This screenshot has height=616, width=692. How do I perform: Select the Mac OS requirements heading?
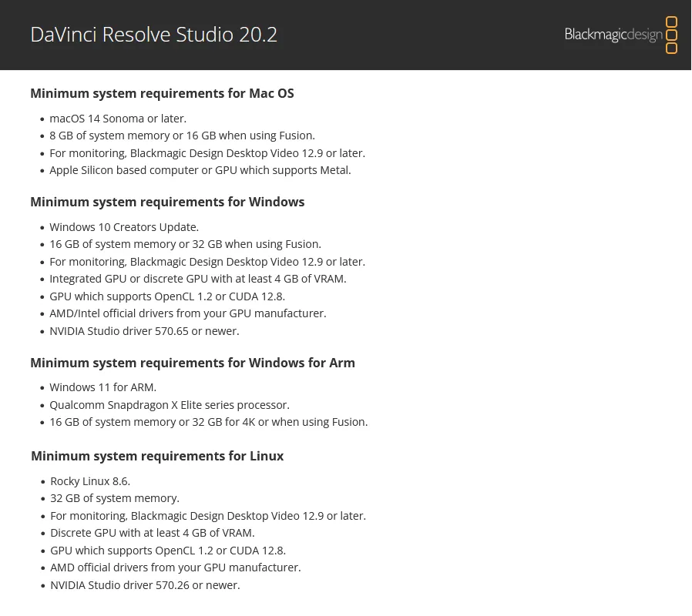click(162, 93)
